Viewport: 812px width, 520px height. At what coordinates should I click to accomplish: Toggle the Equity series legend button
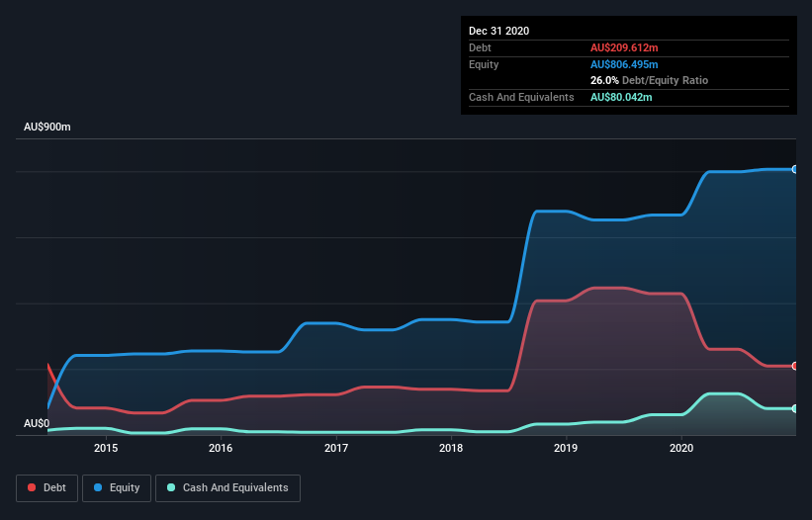[117, 488]
